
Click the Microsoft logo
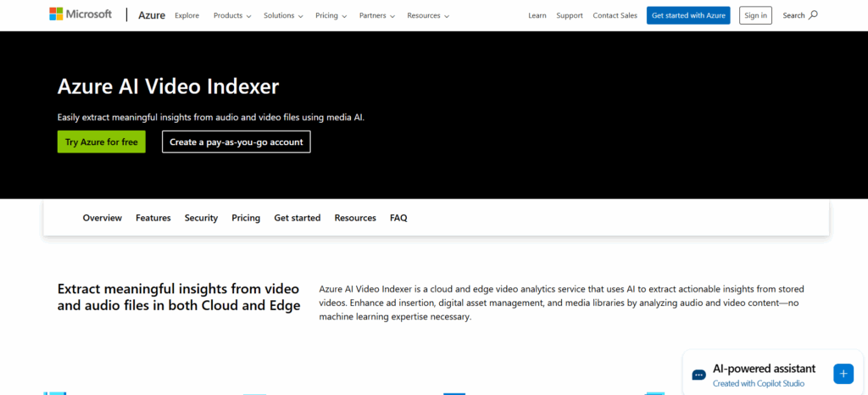pyautogui.click(x=81, y=15)
